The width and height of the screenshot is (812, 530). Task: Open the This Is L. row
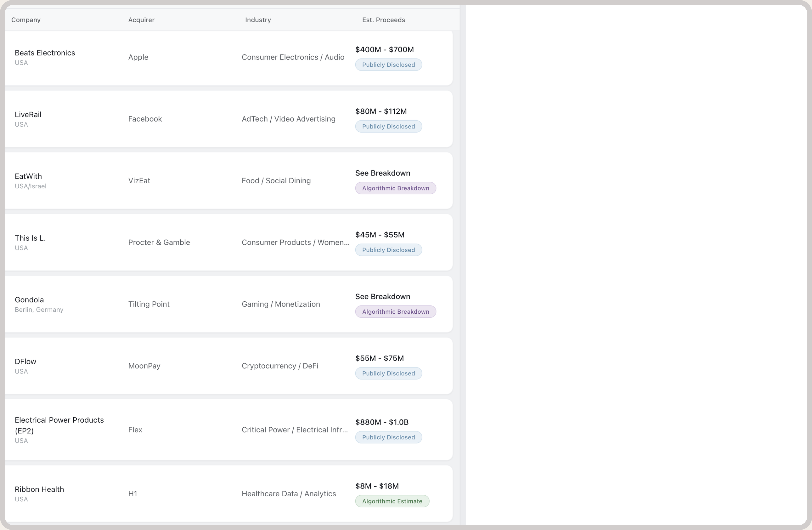228,242
